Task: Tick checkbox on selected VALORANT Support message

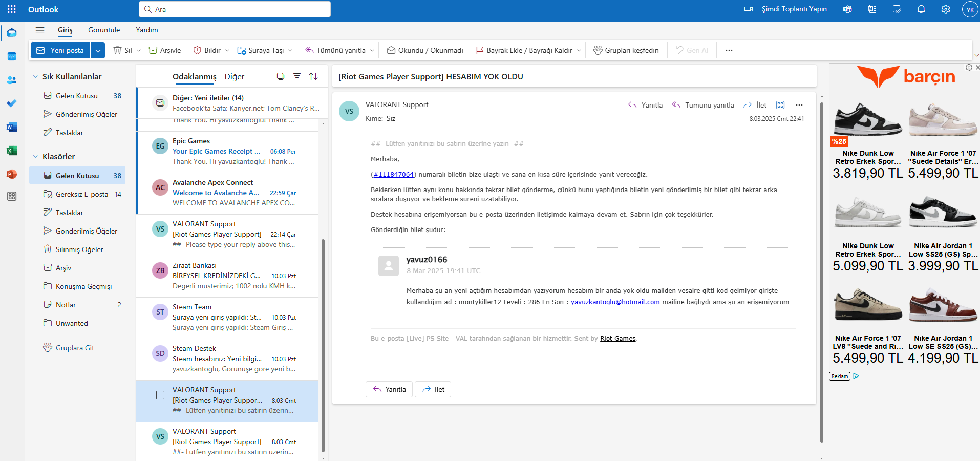Action: tap(160, 395)
